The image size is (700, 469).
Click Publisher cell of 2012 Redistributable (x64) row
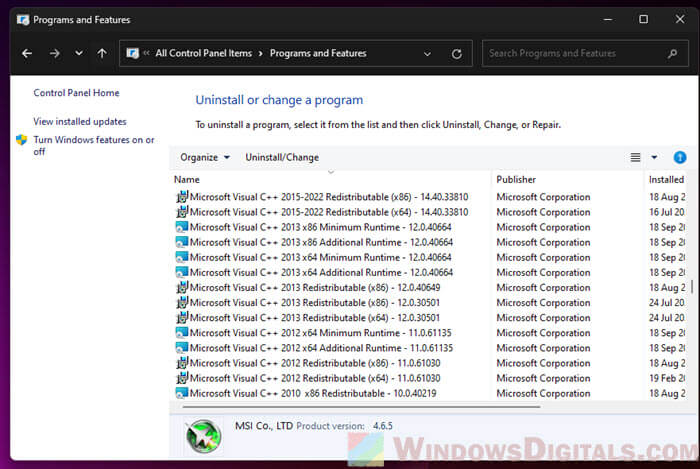(x=543, y=378)
